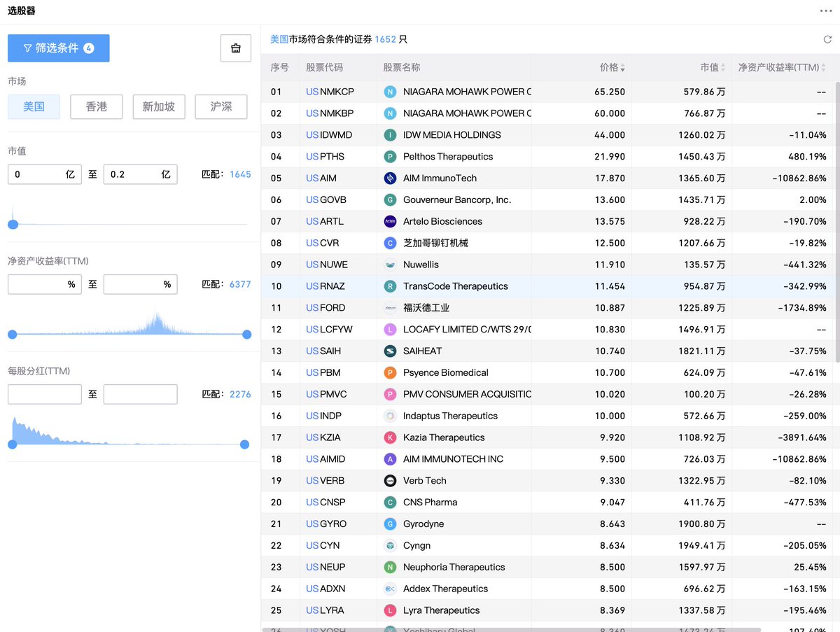Click the Artelo Biosciences logo icon
840x632 pixels.
(391, 222)
